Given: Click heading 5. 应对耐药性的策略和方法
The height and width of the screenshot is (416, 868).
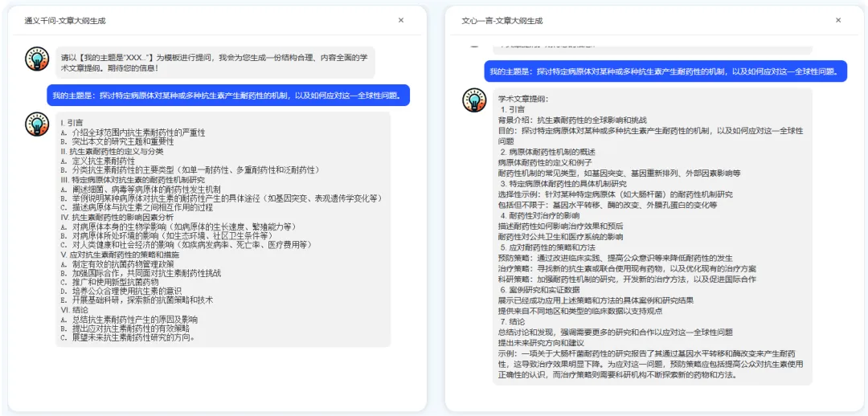Looking at the screenshot, I should point(547,248).
